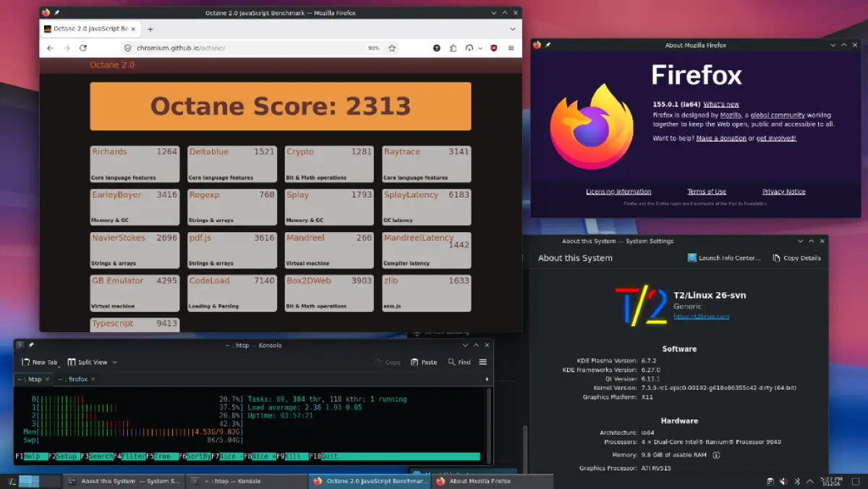Image resolution: width=868 pixels, height=489 pixels.
Task: Expand the dropdown arrow beside sync icon
Action: (479, 48)
